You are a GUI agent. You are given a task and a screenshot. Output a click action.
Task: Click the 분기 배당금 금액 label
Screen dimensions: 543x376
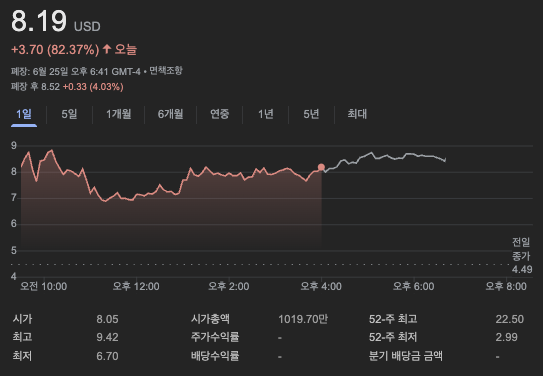tap(406, 356)
